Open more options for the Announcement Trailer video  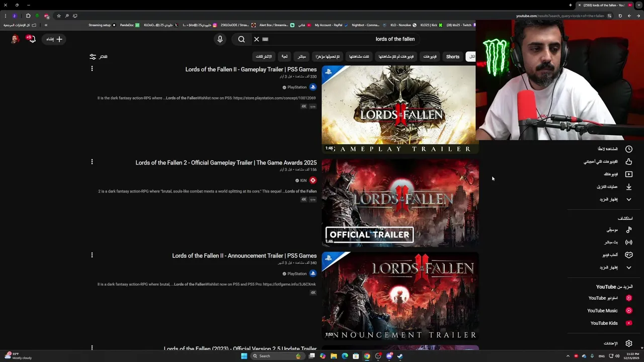click(92, 255)
